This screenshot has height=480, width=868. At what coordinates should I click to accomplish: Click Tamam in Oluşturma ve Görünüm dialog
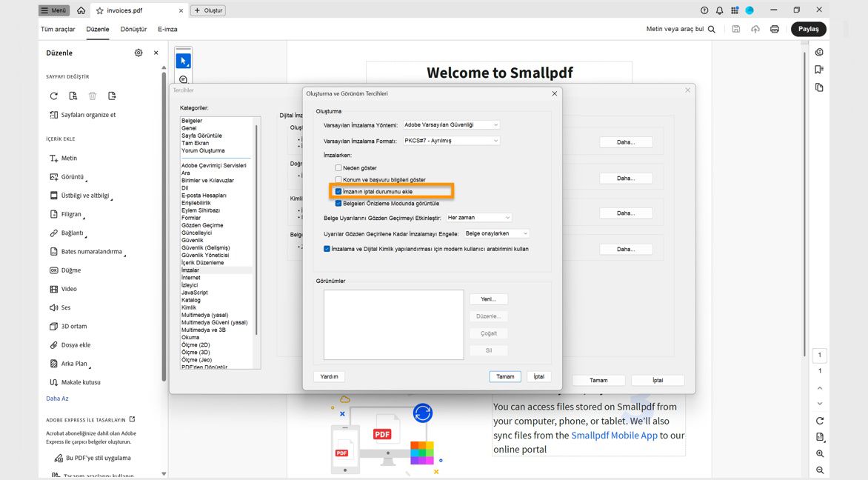(x=505, y=376)
